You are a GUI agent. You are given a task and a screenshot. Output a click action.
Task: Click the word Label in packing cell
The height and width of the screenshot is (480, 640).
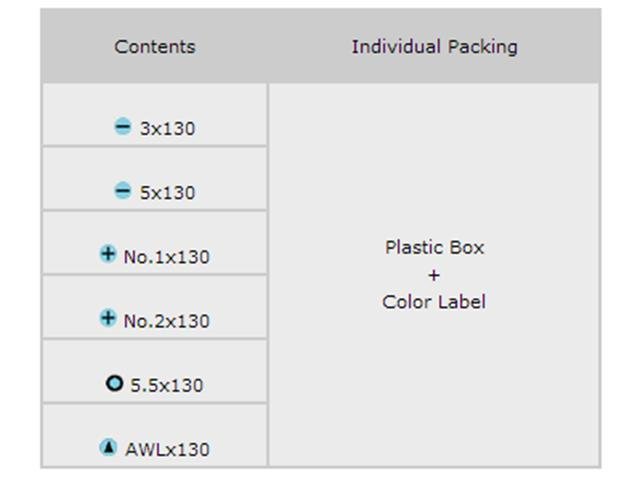pyautogui.click(x=461, y=302)
